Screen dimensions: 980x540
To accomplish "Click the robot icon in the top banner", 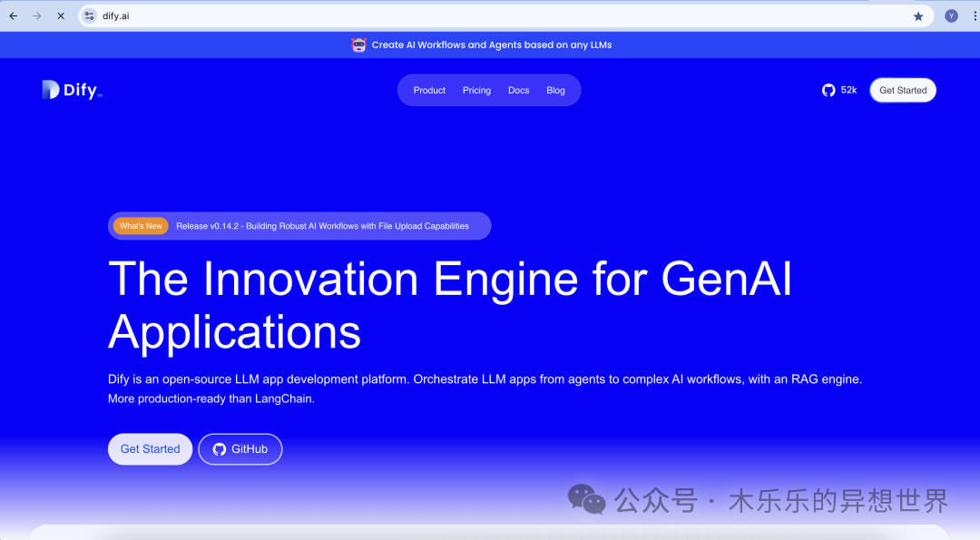I will click(x=358, y=45).
